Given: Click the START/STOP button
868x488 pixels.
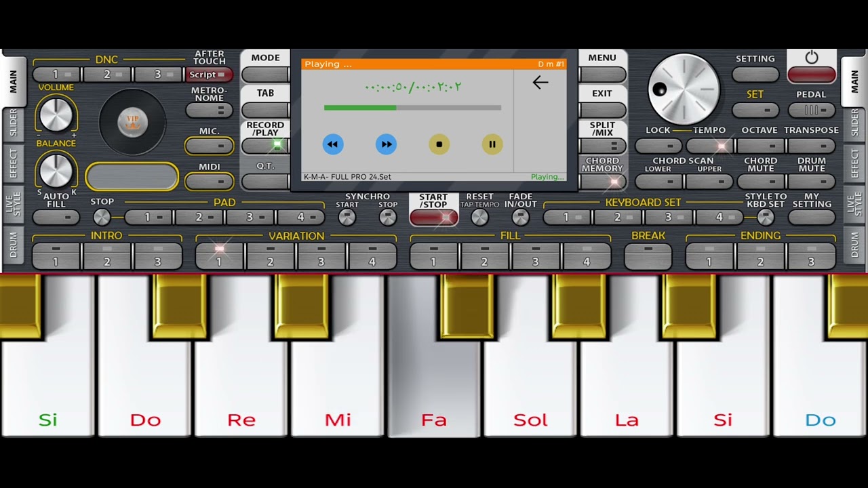Looking at the screenshot, I should 433,217.
